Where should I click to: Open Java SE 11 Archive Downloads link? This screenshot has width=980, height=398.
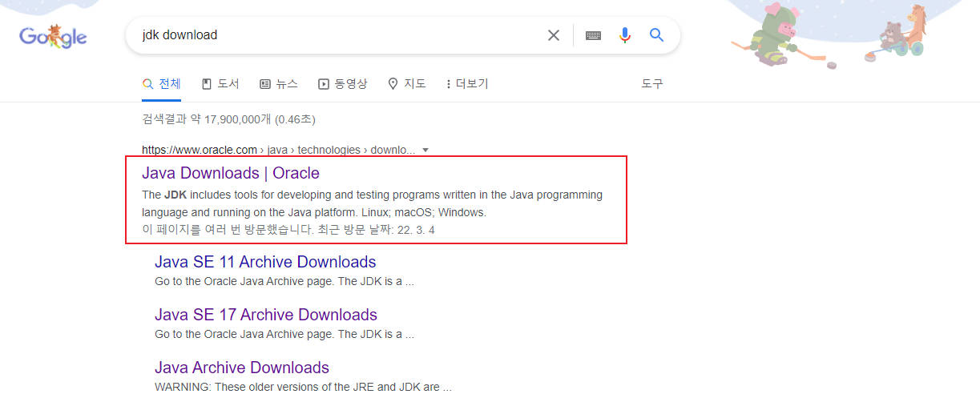click(265, 262)
